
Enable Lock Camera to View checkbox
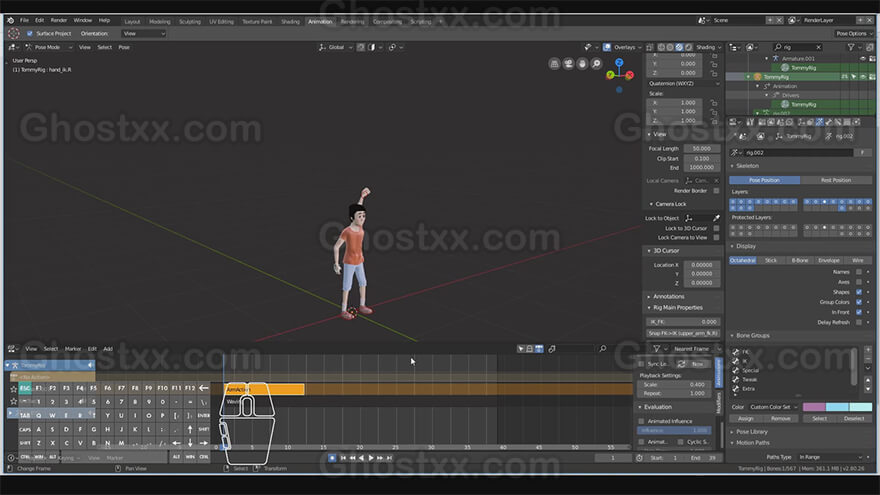[x=716, y=237]
